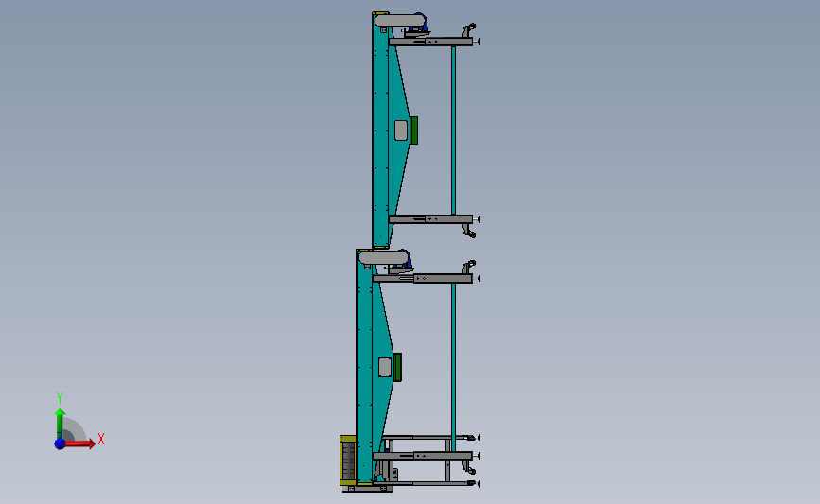Select the green panel on the lower unit

click(x=397, y=367)
